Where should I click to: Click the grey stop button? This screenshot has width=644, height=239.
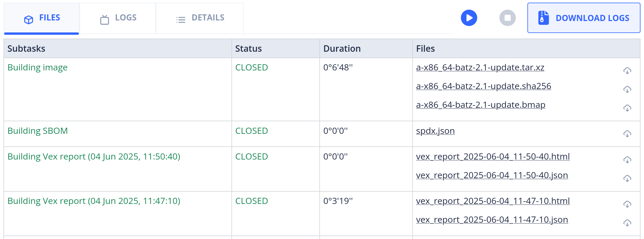point(508,18)
